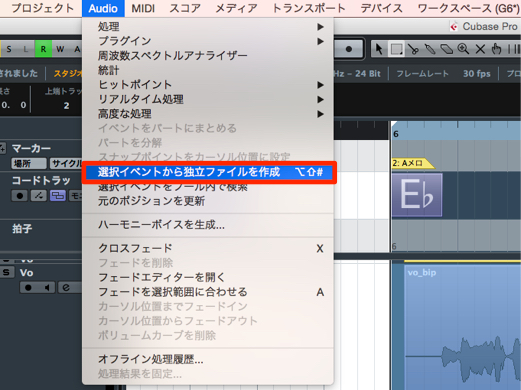521x390 pixels.
Task: Select the Eb chord event
Action: tap(417, 195)
